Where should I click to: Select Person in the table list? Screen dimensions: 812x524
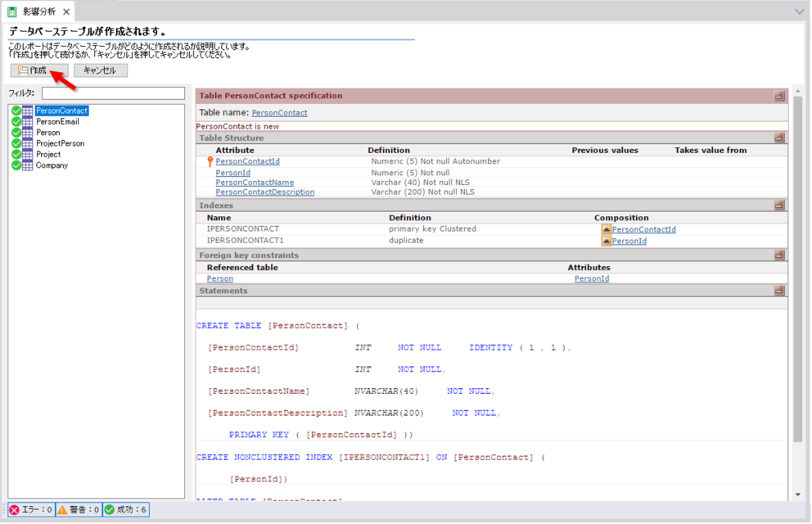(47, 133)
